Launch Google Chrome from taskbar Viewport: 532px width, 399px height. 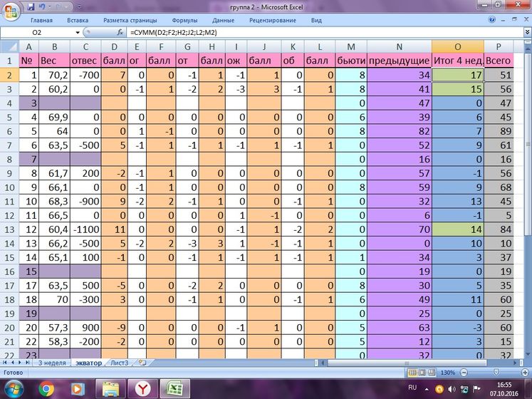46,389
